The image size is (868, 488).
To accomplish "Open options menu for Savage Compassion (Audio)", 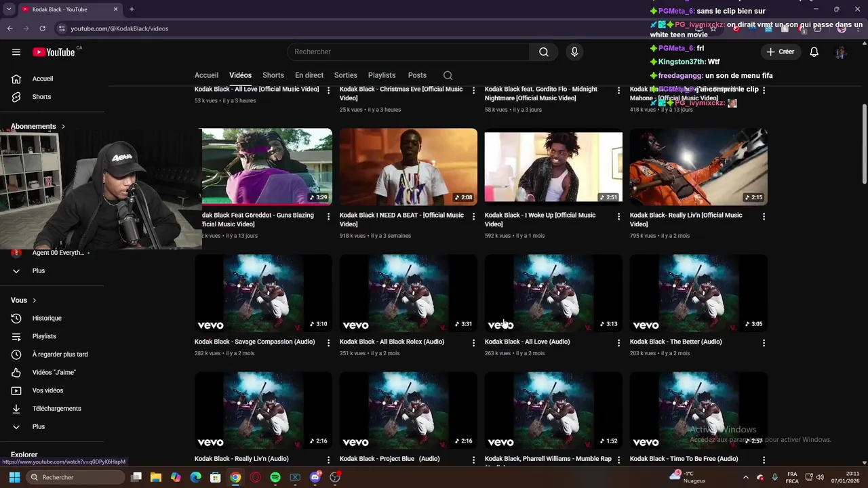I will pos(328,343).
